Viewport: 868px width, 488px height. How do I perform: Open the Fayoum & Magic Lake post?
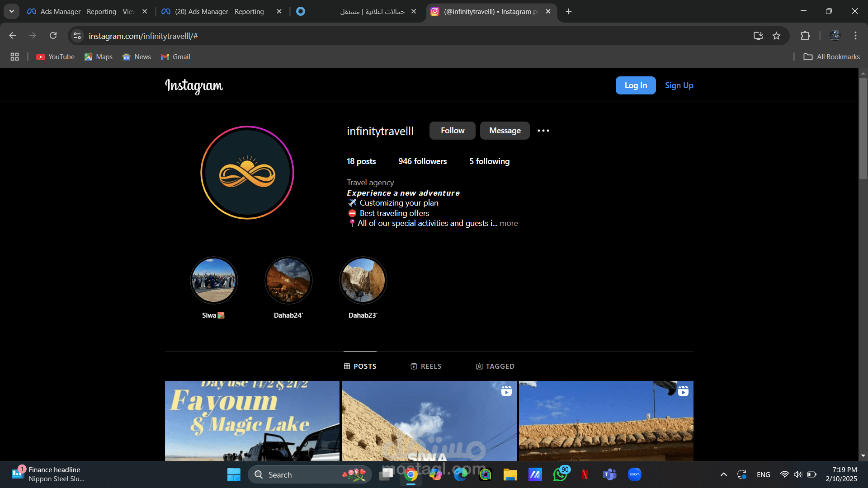pos(252,420)
